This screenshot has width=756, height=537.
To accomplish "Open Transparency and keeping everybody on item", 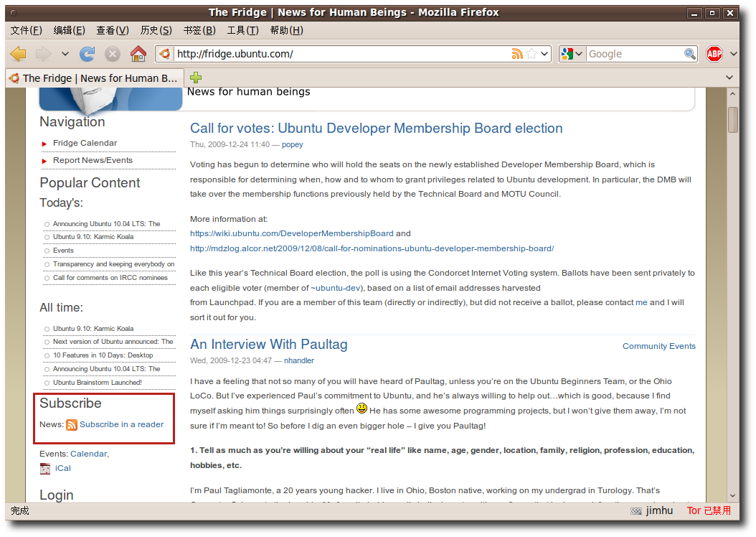I will [x=114, y=264].
